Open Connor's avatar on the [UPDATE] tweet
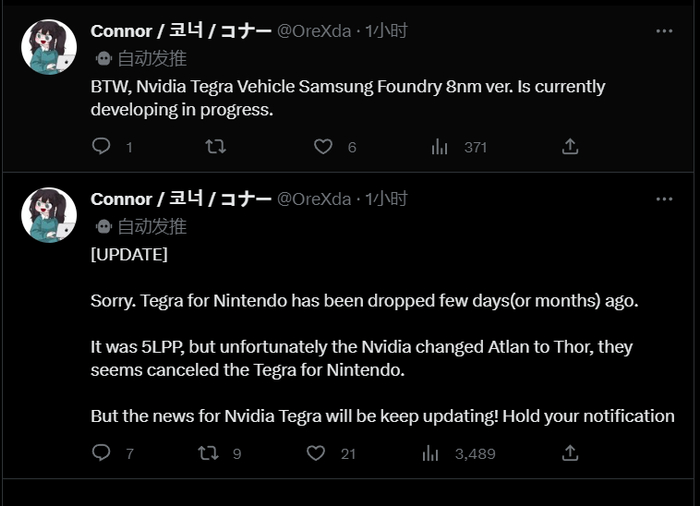This screenshot has width=700, height=506. [49, 215]
